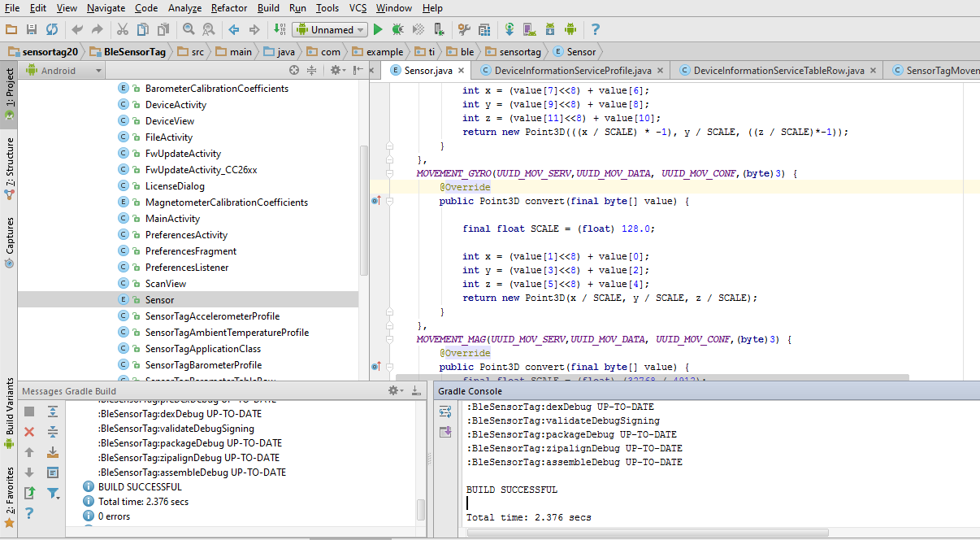Image resolution: width=980 pixels, height=540 pixels.
Task: Click the Synchronize icon in the toolbar
Action: tap(52, 29)
